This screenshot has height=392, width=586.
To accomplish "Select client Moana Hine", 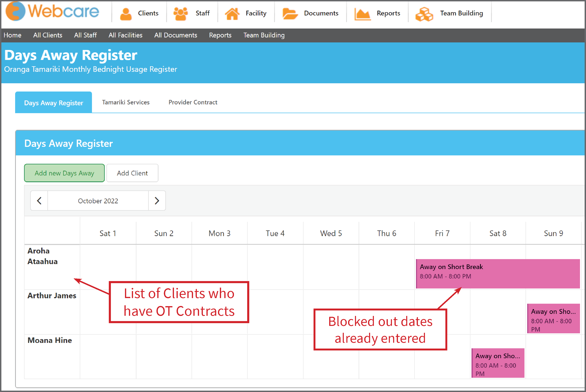I will click(x=50, y=340).
